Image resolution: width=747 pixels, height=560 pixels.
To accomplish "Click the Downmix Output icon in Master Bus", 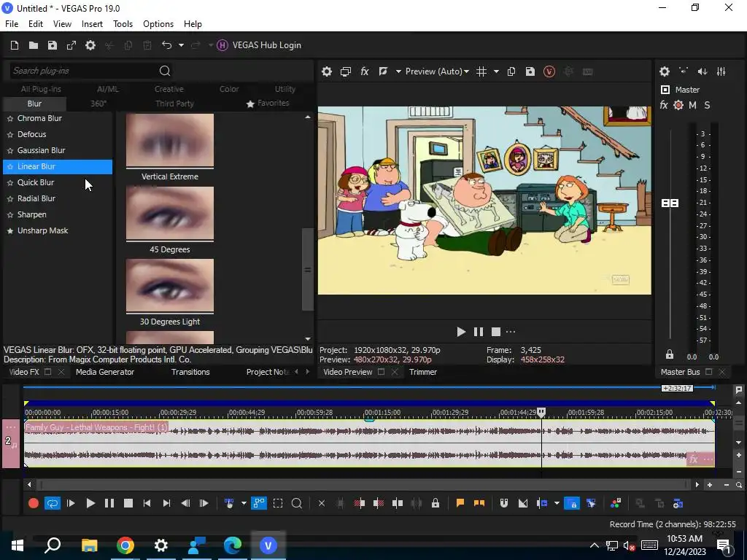I will [x=684, y=71].
